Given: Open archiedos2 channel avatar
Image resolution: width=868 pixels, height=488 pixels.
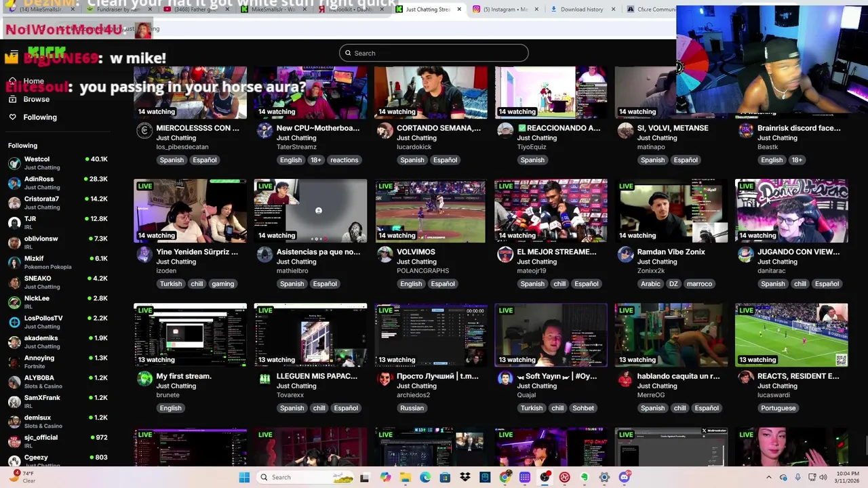Looking at the screenshot, I should pos(385,379).
